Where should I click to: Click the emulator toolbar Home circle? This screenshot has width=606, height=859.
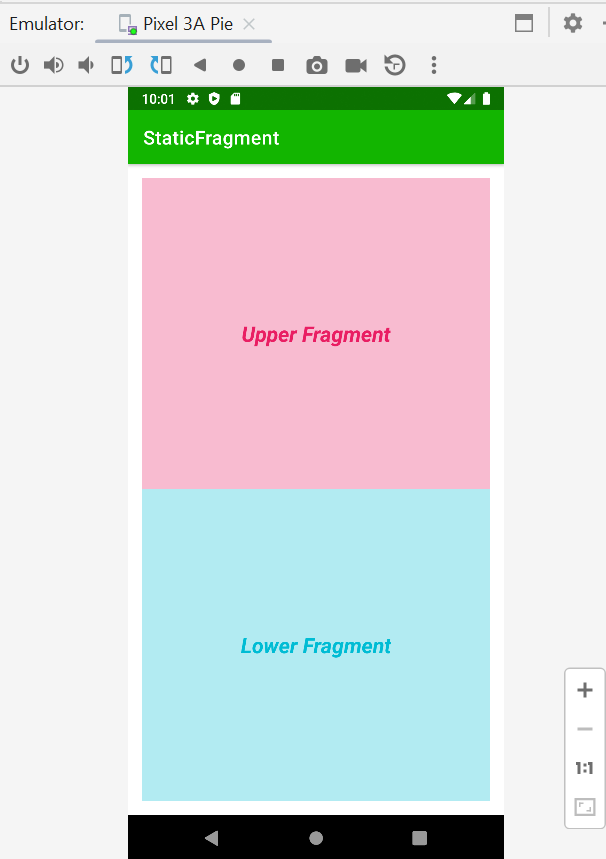(x=239, y=65)
